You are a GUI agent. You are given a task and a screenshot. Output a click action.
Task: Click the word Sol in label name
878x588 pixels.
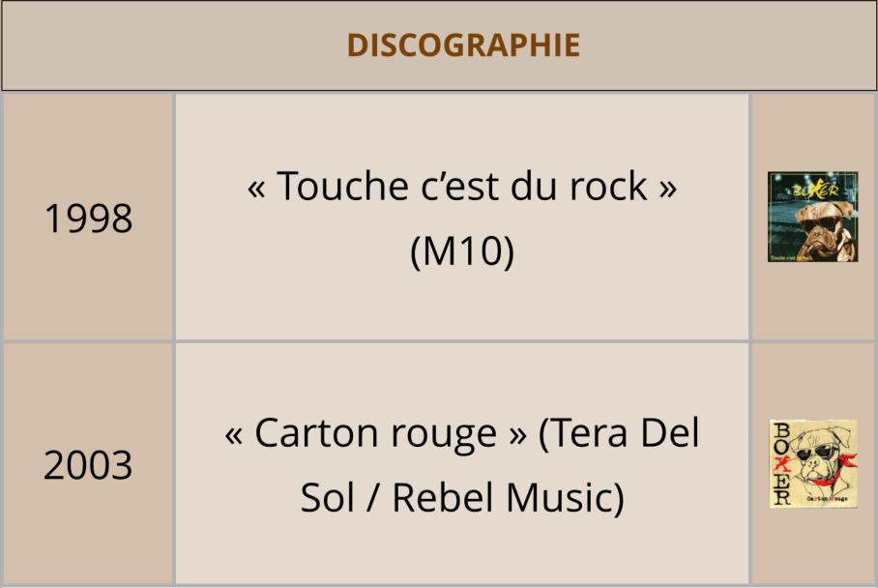point(327,498)
